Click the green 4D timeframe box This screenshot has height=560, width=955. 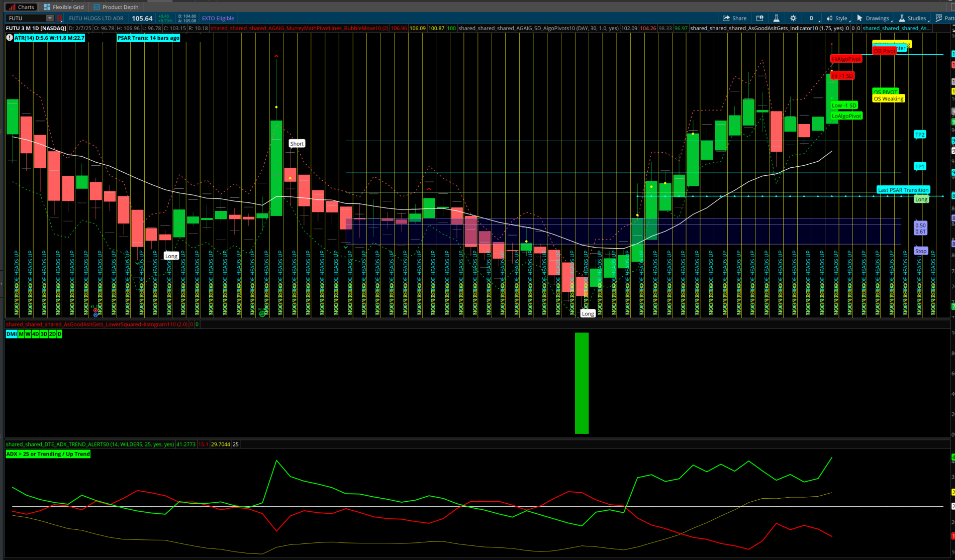click(36, 334)
